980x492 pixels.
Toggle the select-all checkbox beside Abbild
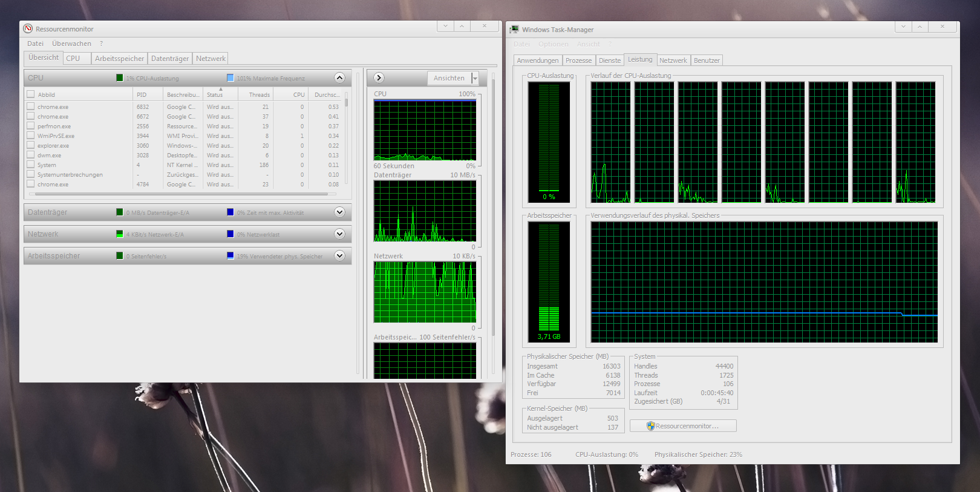30,94
